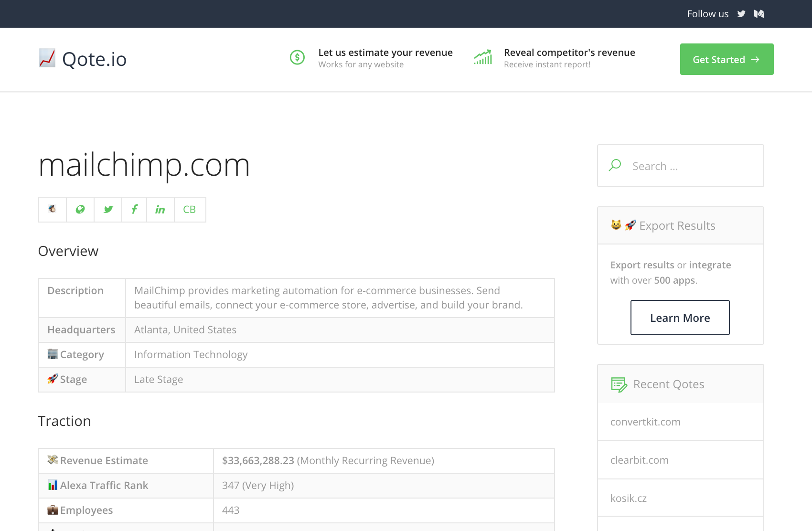Click the rocket emoji beside Export Results
Image resolution: width=812 pixels, height=531 pixels.
pyautogui.click(x=630, y=225)
